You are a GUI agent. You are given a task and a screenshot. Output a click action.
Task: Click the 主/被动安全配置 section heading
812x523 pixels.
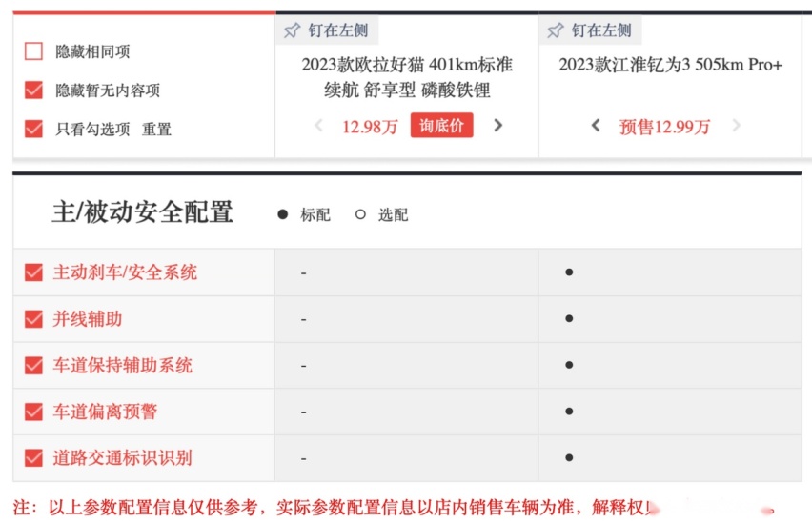[x=142, y=212]
